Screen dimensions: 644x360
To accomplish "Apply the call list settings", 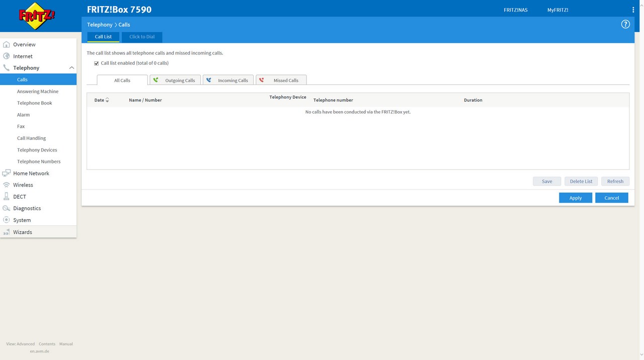I will coord(576,198).
